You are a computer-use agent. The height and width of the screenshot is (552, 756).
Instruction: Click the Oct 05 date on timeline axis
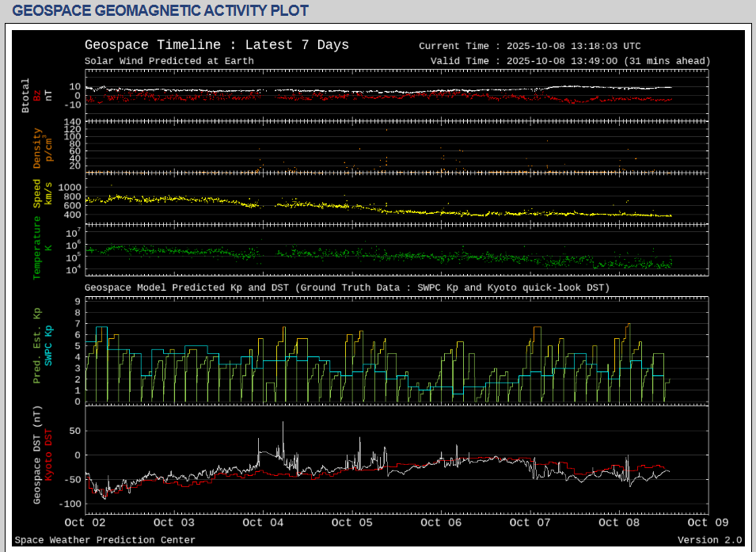point(351,523)
